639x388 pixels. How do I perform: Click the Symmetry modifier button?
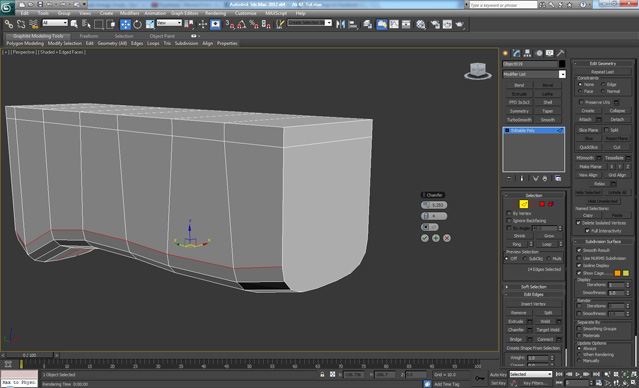(x=519, y=111)
